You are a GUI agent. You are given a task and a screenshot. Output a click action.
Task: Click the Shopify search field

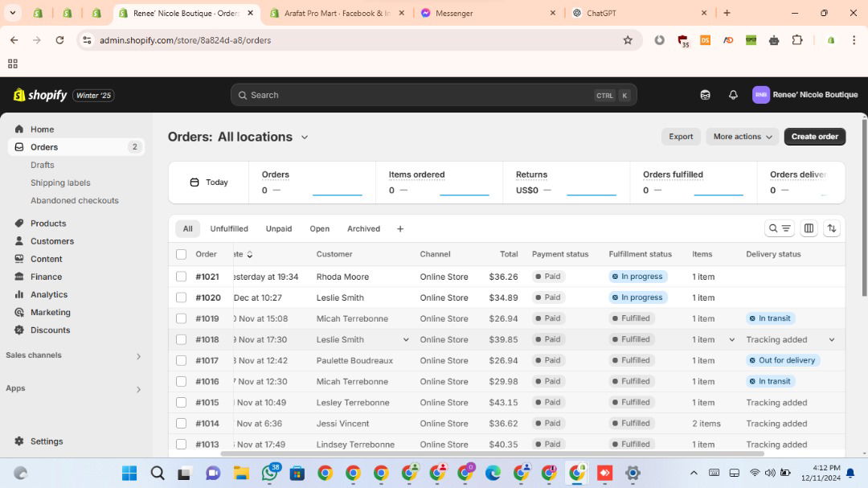click(x=418, y=95)
